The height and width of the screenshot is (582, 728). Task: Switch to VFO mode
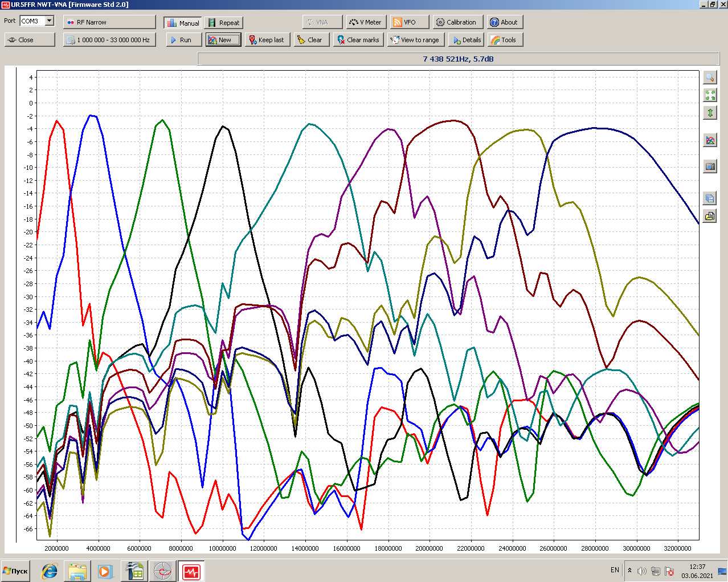click(404, 22)
